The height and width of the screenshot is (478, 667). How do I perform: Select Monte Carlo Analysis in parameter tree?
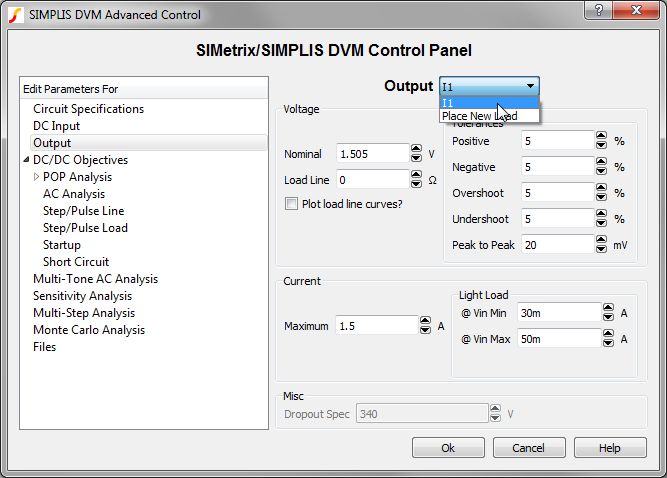89,330
